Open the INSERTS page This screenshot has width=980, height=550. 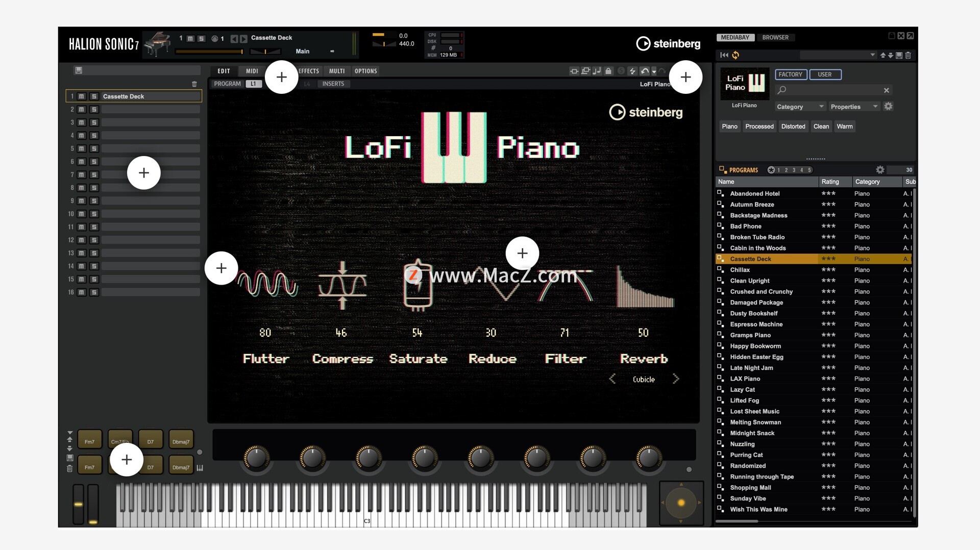333,84
